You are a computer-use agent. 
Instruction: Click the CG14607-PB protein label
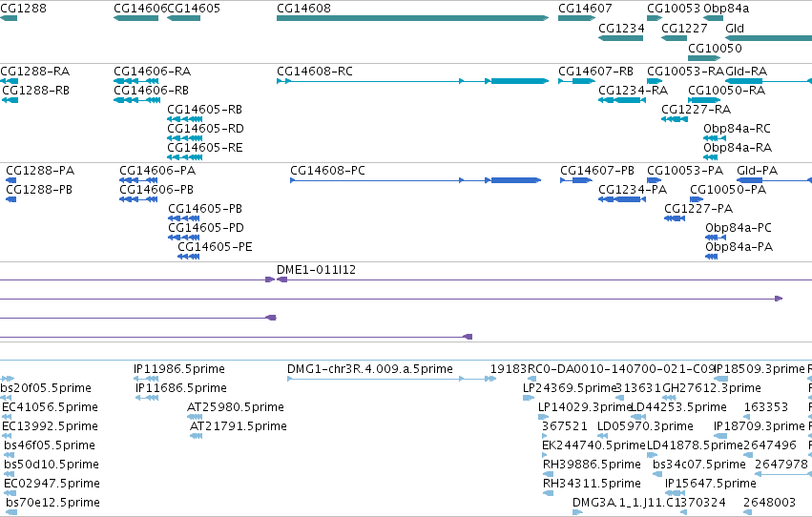(x=597, y=171)
